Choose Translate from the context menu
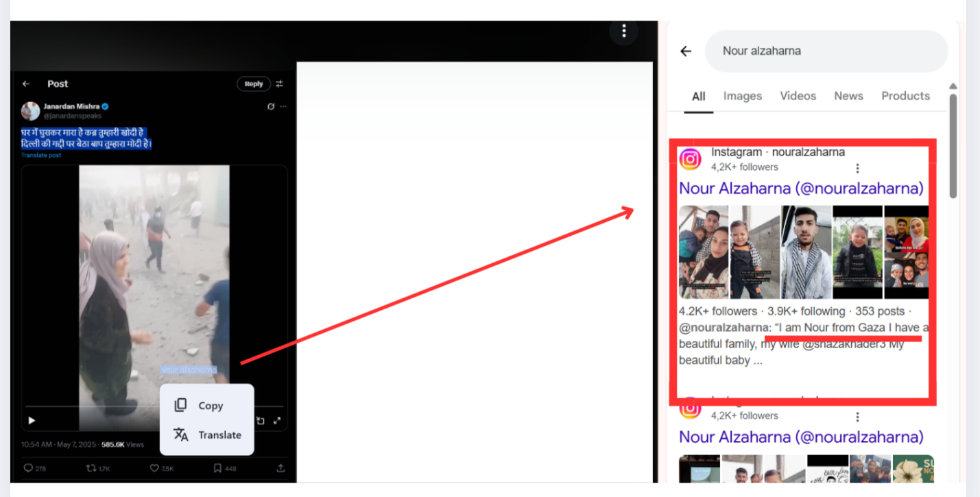Screen dimensions: 980x497 (206, 435)
